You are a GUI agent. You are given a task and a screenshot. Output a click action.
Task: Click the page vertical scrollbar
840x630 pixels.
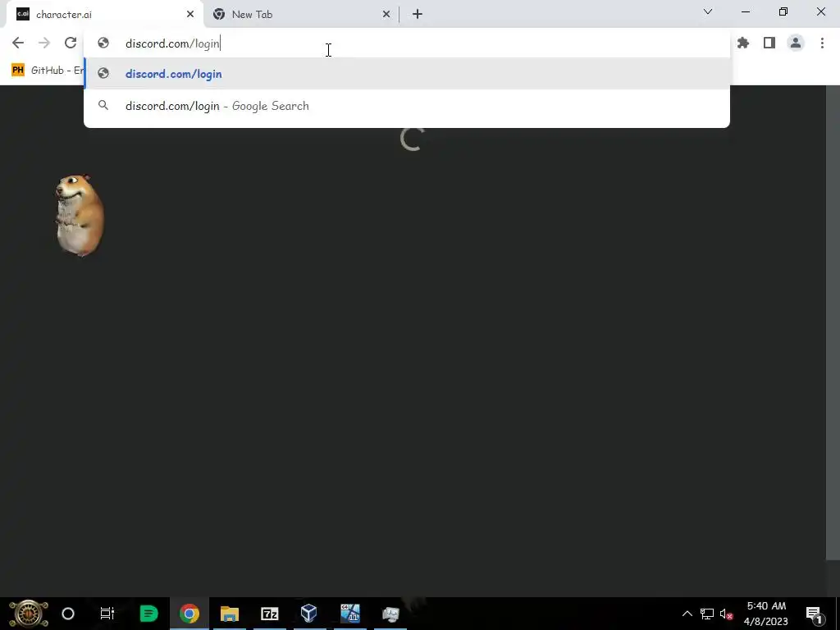point(833,323)
